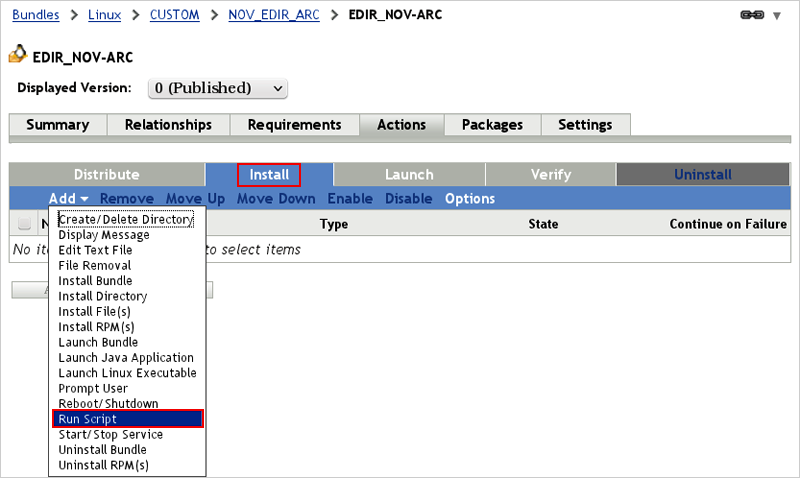Choose Run Script from the Add menu

point(128,419)
